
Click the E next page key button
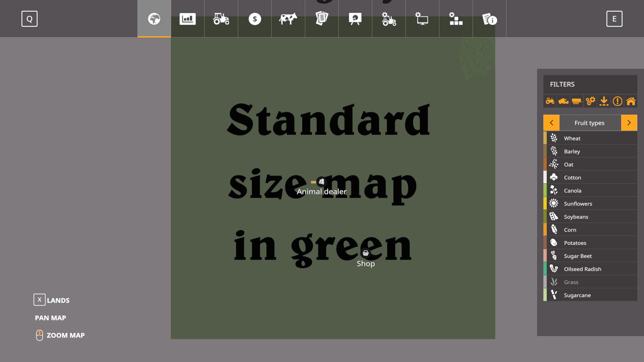(614, 19)
